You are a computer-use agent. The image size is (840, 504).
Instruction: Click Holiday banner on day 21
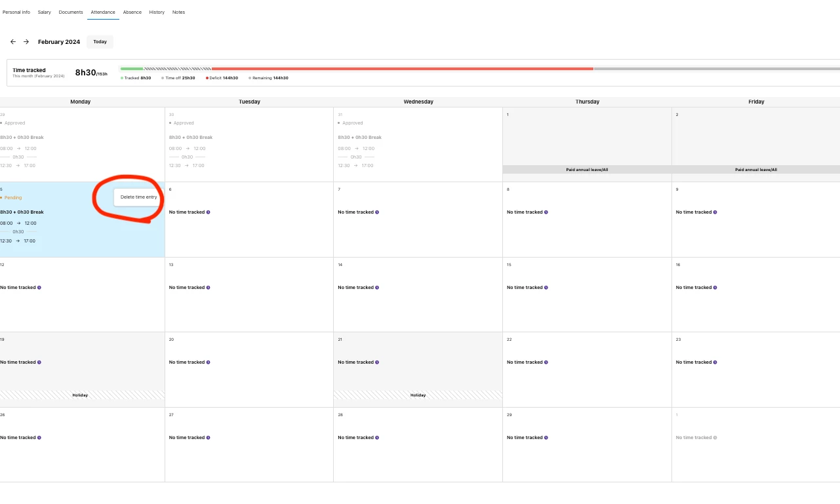(418, 395)
